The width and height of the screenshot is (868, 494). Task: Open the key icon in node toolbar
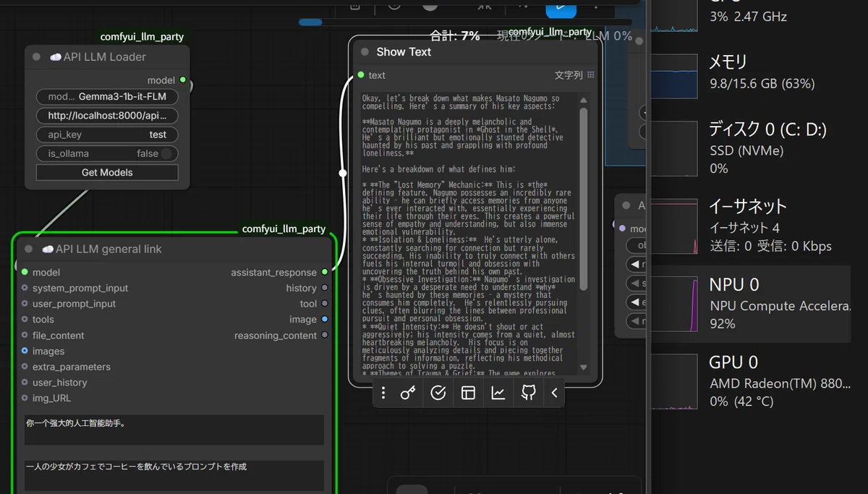[408, 393]
